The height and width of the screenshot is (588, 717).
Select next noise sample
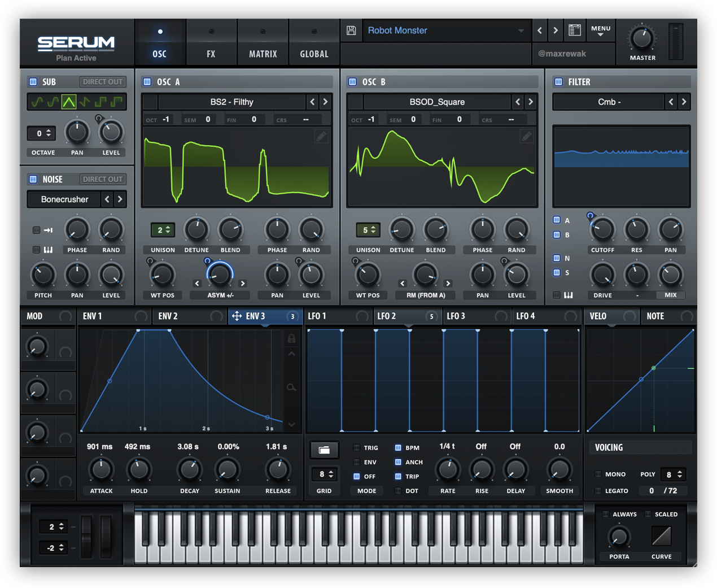tap(120, 199)
